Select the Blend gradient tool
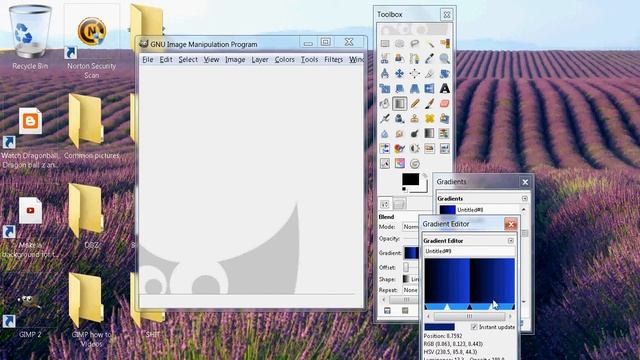Screen dimensions: 640x360 point(400,103)
